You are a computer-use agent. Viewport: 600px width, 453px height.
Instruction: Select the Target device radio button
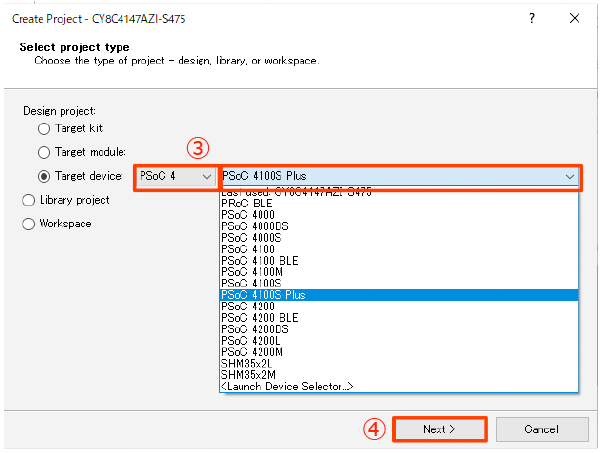44,176
